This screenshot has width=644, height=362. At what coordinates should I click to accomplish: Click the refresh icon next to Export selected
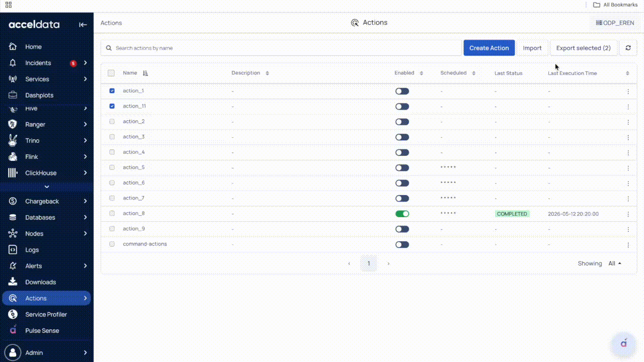(x=628, y=48)
